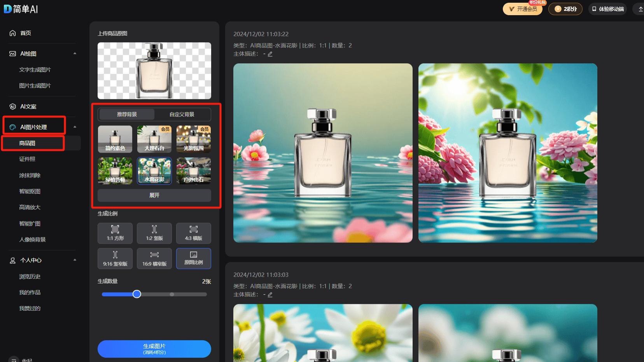Open the 11:03:03 result with daisy flowers
The height and width of the screenshot is (362, 644).
(x=323, y=333)
